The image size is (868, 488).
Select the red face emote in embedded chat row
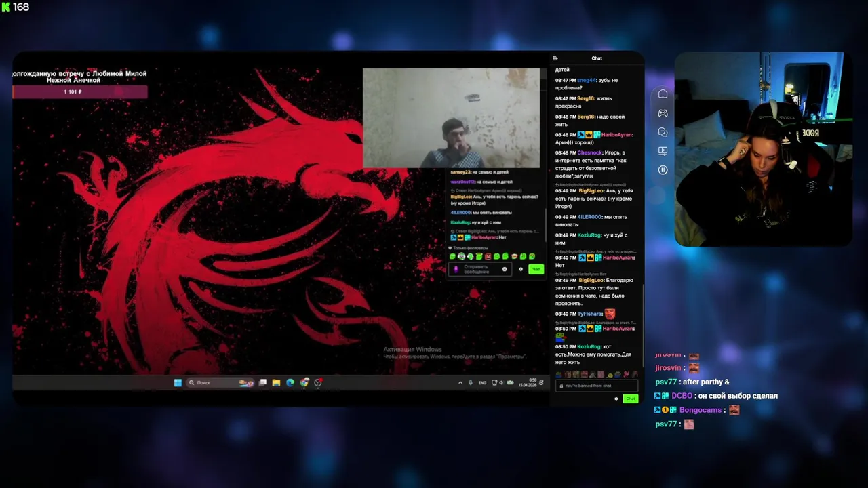coord(488,256)
